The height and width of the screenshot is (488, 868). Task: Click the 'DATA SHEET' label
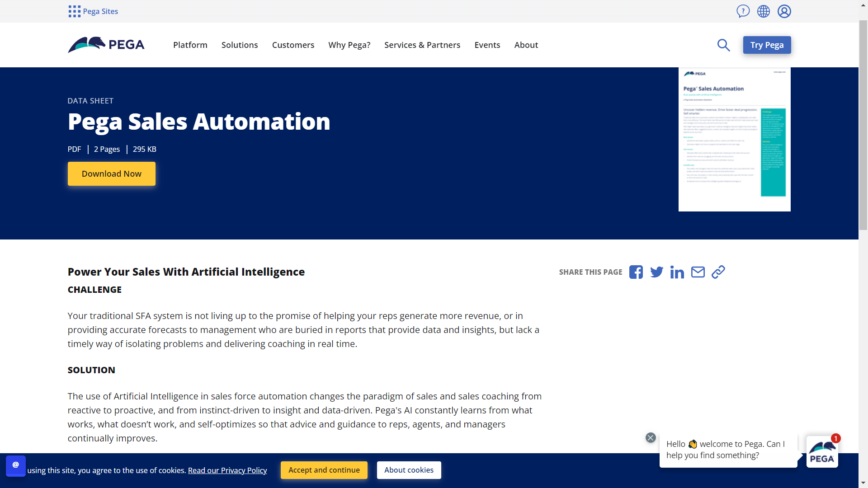(x=90, y=101)
